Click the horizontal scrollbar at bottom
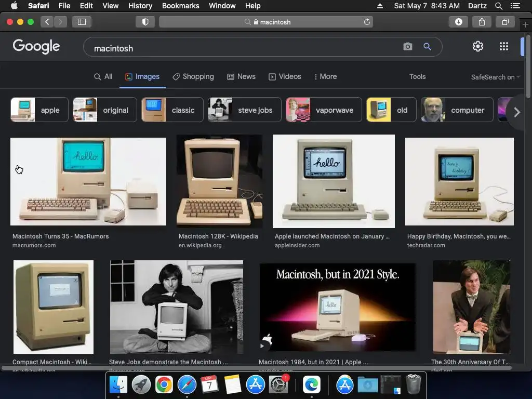Screen dimensions: 532x399 click(256, 368)
